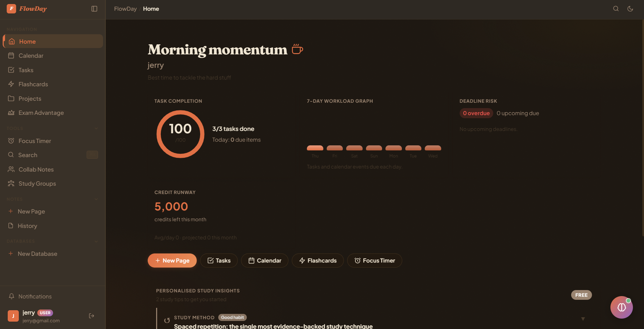Screen dimensions: 644x329
Task: Select Home in the breadcrumb trail
Action: (151, 9)
